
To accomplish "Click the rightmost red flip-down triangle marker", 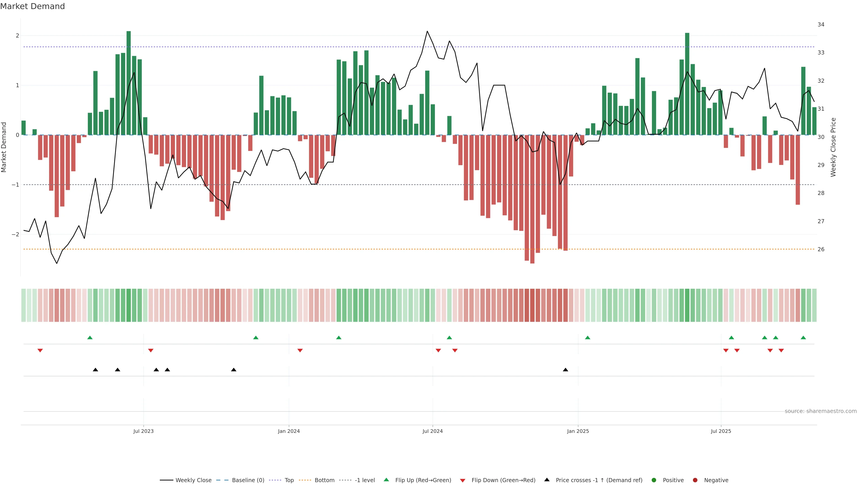I will pos(781,351).
